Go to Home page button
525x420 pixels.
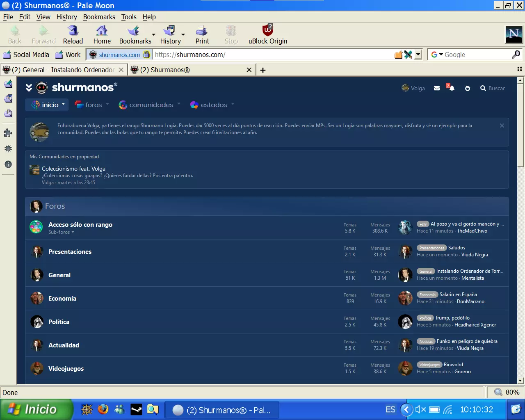102,34
